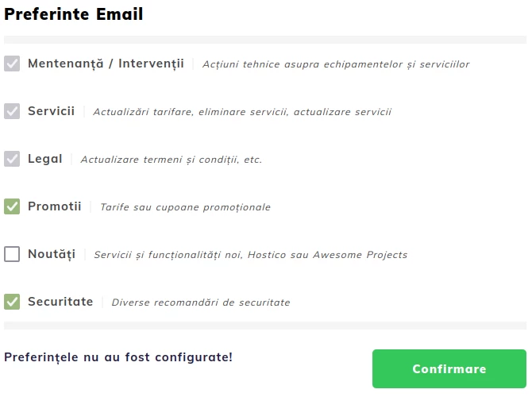Image resolution: width=532 pixels, height=397 pixels.
Task: Click the Mentenanță / Intervenții label
Action: [106, 64]
